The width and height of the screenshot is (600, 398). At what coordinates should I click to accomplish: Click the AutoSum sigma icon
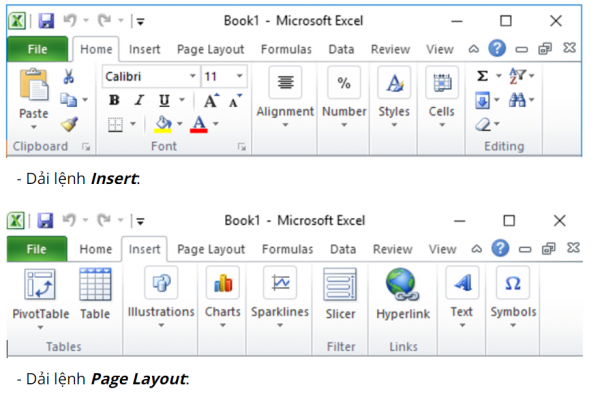483,76
